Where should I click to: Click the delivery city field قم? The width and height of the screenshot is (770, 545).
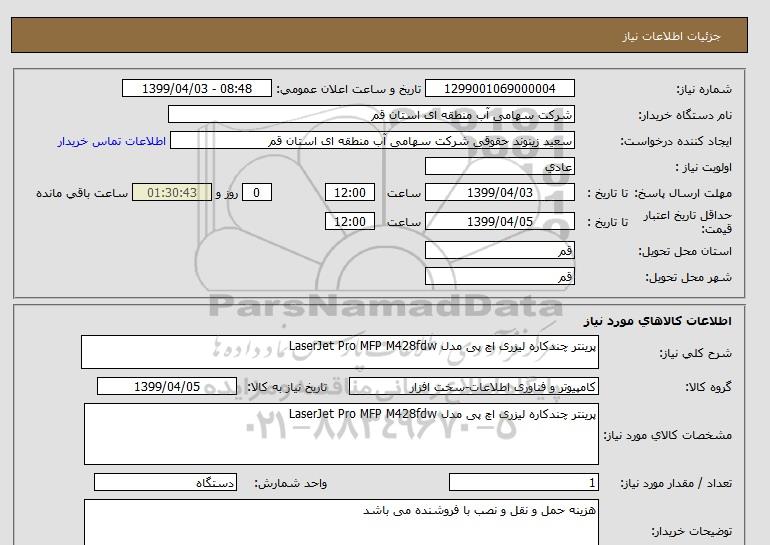[499, 276]
